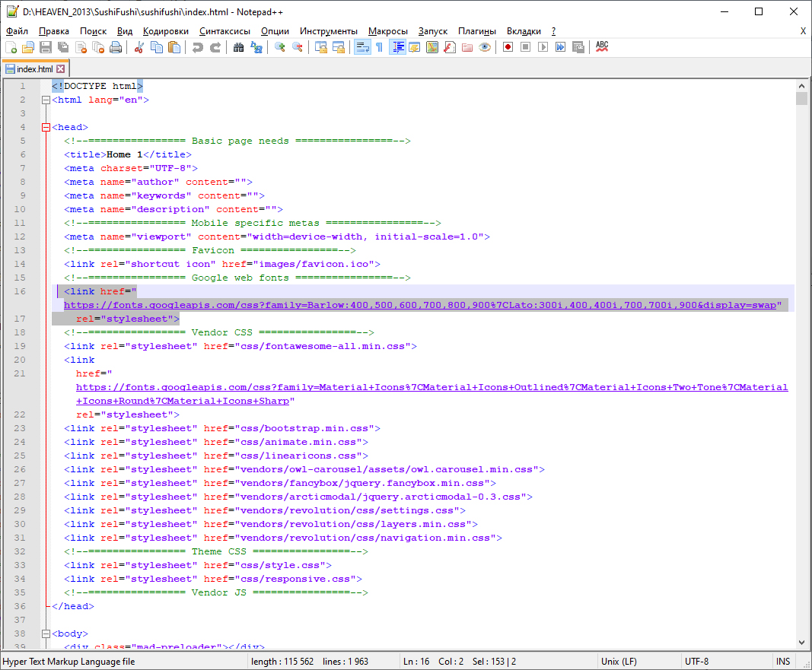Click the New file toolbar icon

(11, 47)
